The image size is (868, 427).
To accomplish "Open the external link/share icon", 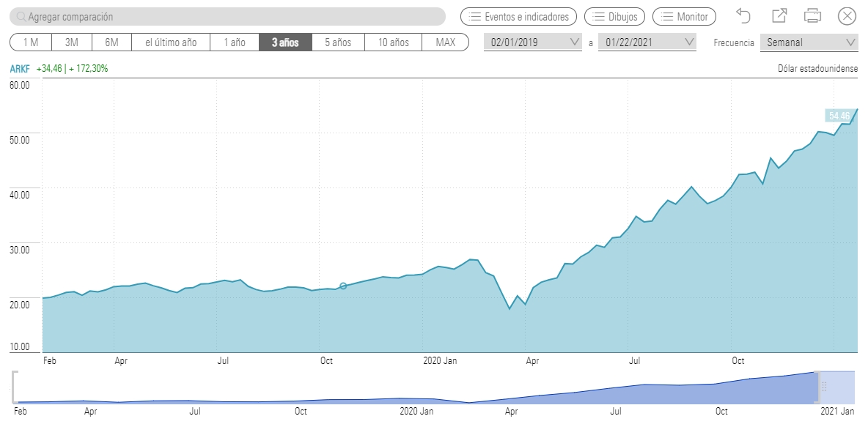I will coord(781,15).
